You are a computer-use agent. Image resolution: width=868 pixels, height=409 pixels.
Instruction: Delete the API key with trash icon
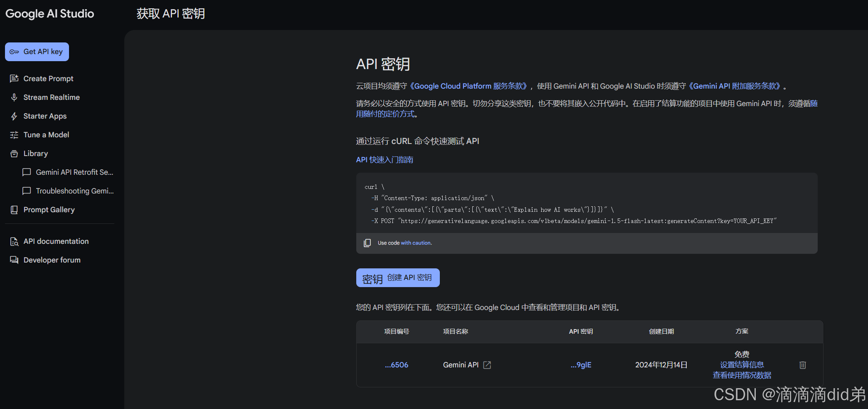point(803,365)
